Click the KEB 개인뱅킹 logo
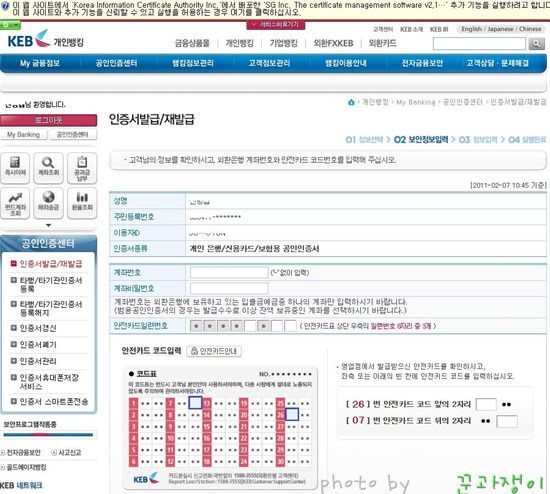 46,40
